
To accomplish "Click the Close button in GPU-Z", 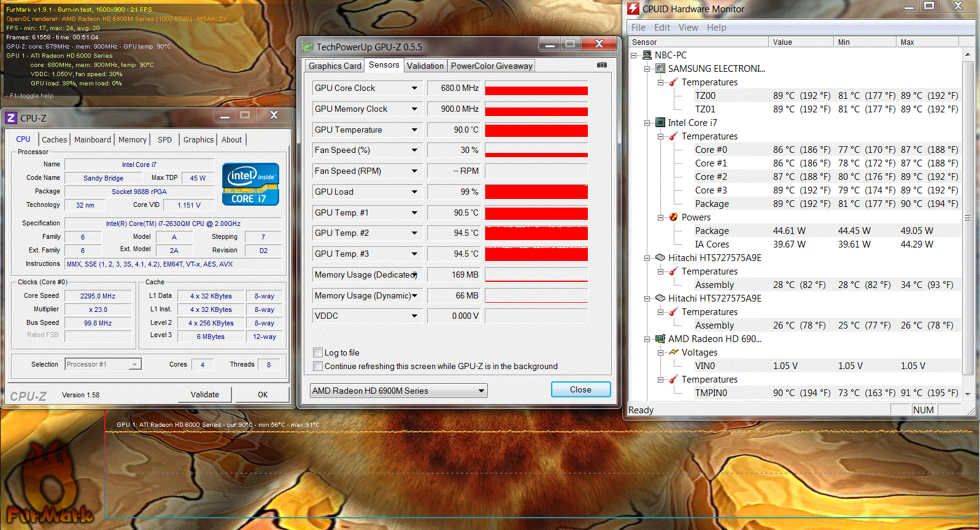I will (581, 389).
